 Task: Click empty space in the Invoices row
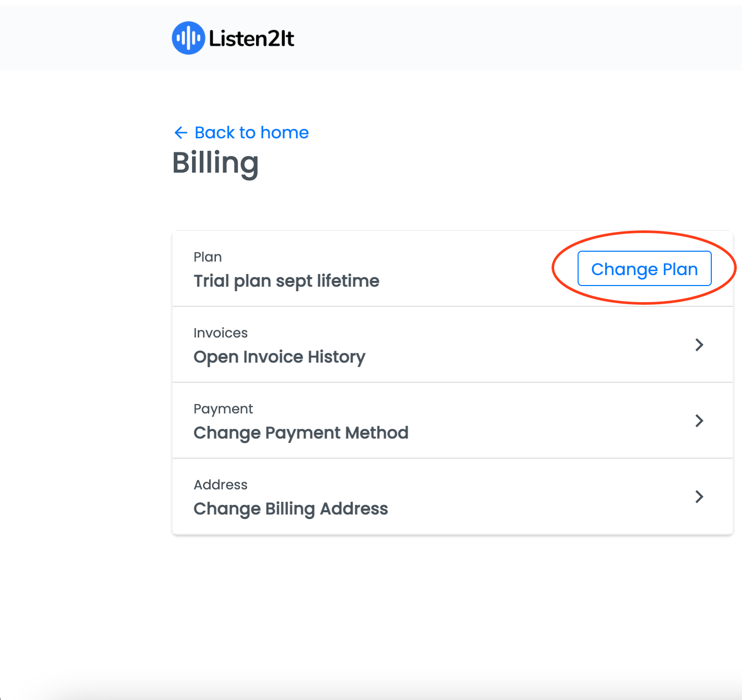pos(520,345)
